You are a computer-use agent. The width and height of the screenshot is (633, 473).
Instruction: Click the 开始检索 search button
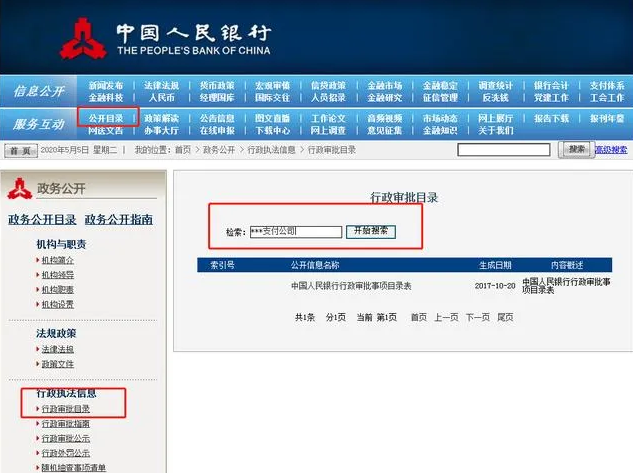(x=371, y=231)
